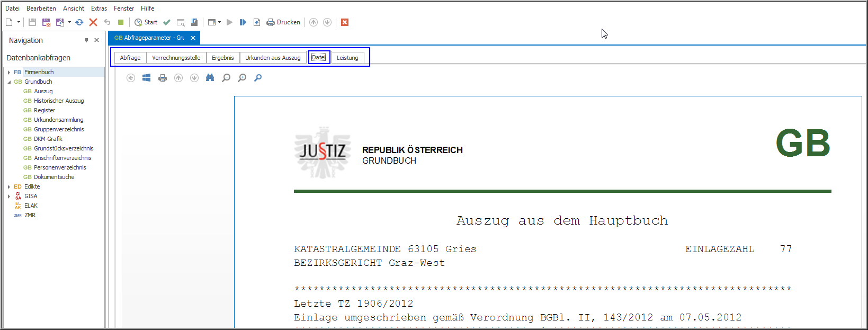Click the zoom in magnifier icon

242,78
